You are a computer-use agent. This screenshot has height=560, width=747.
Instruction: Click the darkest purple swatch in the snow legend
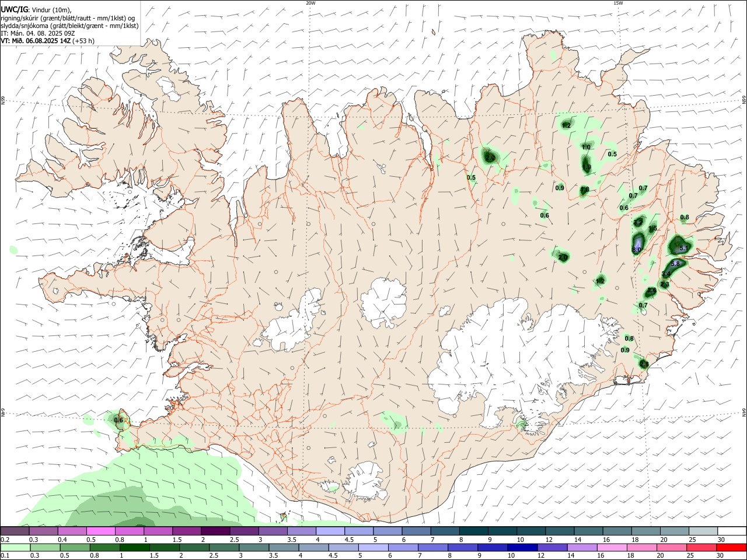point(215,531)
